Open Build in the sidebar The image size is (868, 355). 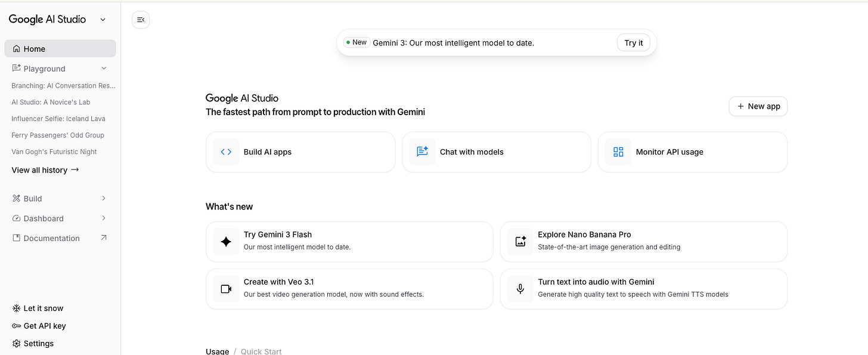[60, 199]
